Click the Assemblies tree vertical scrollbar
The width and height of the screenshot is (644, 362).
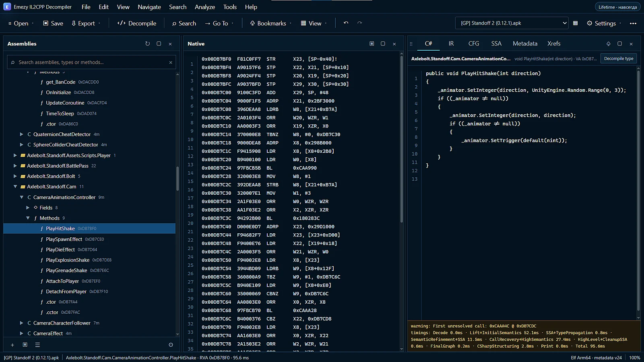point(178,179)
